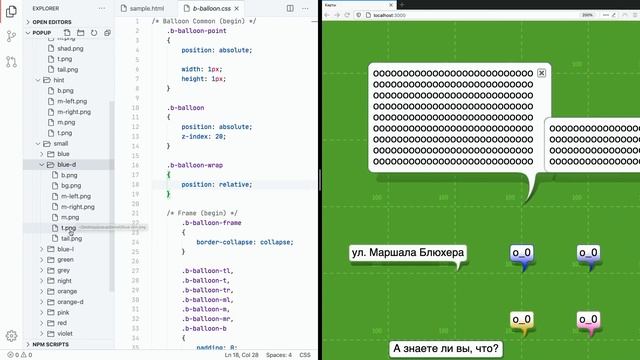Create new folder in POPUP folder

[x=80, y=33]
